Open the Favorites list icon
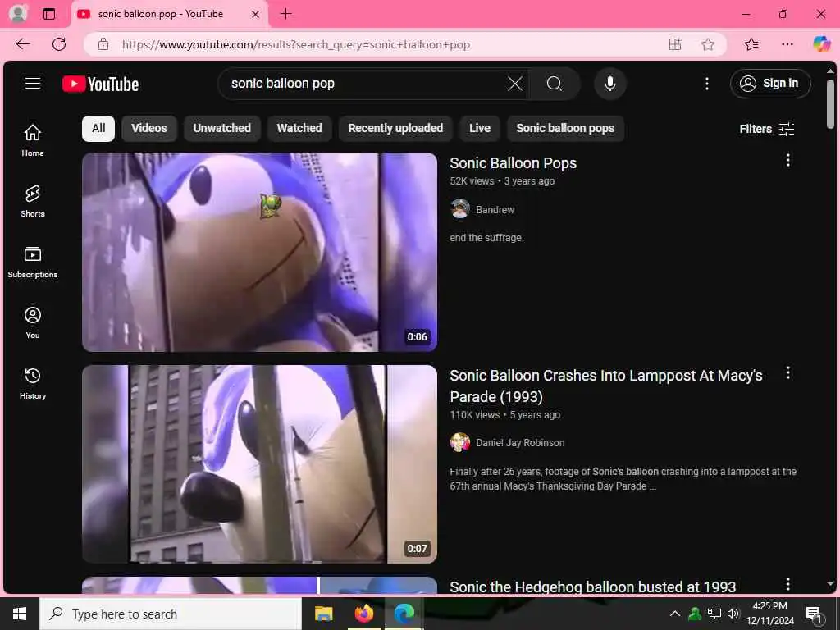Image resolution: width=840 pixels, height=630 pixels. (751, 44)
